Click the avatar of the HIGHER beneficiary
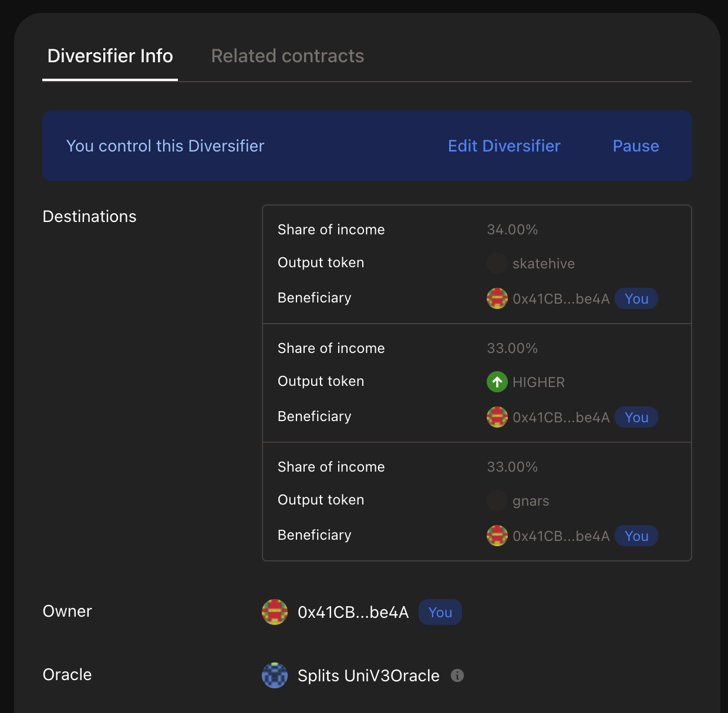This screenshot has height=713, width=728. [x=497, y=417]
